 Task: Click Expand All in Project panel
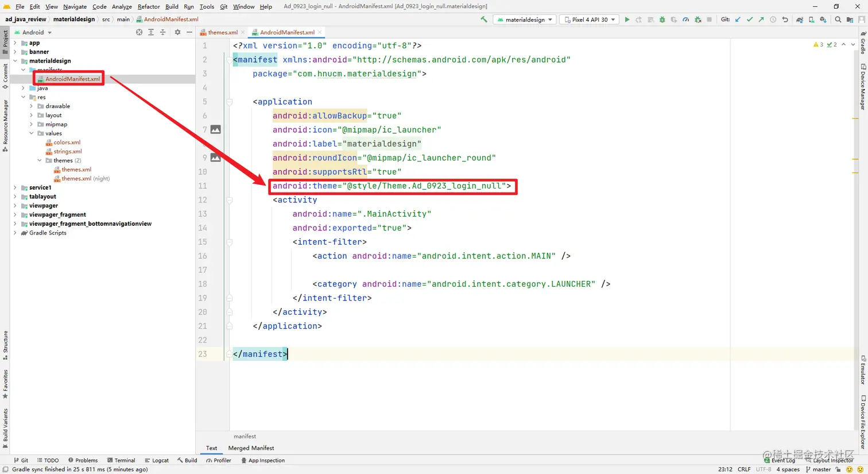[x=151, y=32]
